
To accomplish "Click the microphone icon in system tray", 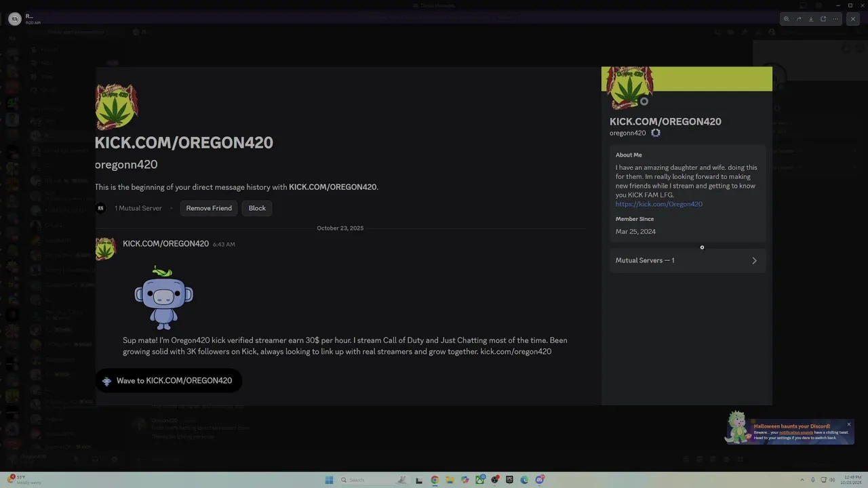I will coord(813,480).
